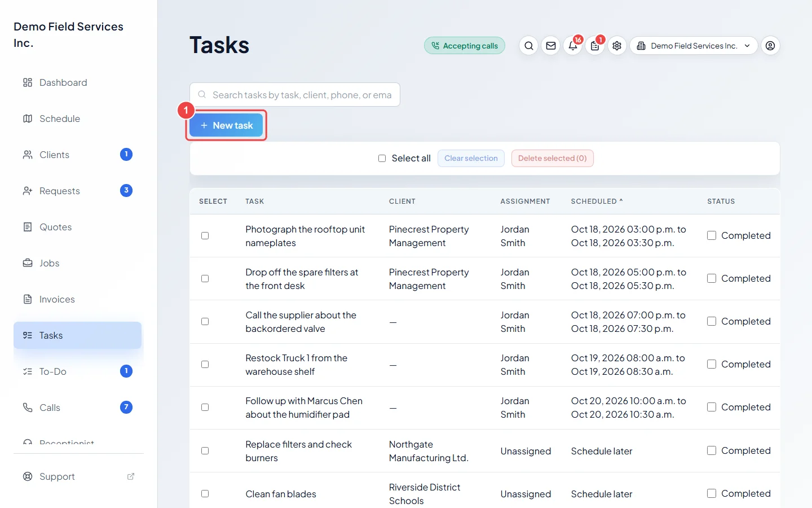Toggle the Select all checkbox
Screen dimensions: 812x508
[382, 159]
